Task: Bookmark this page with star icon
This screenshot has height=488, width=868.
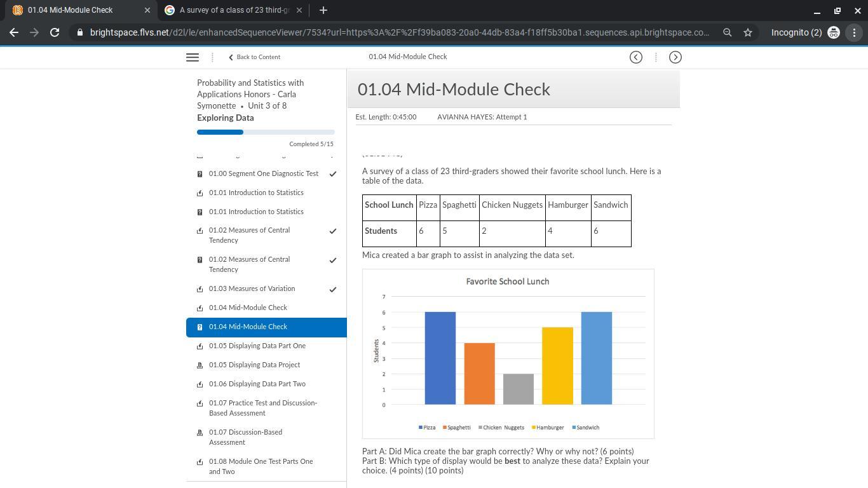Action: click(x=748, y=32)
